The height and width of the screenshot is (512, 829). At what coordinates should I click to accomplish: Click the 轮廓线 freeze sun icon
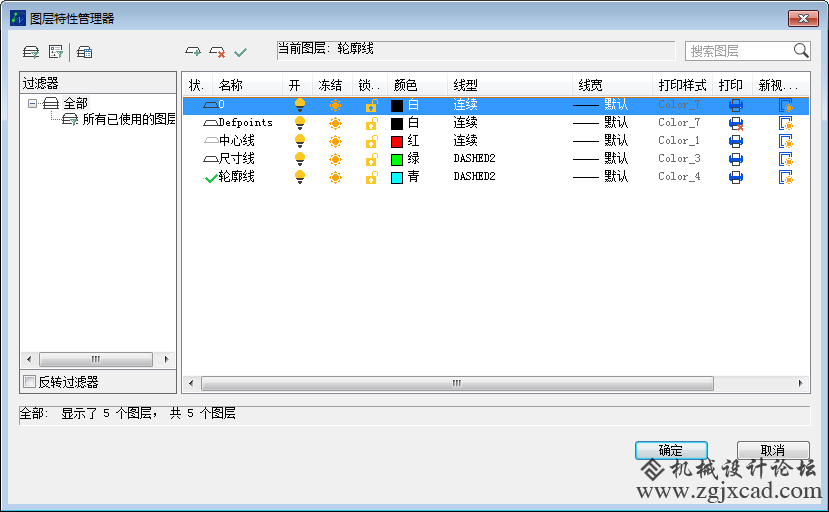335,177
